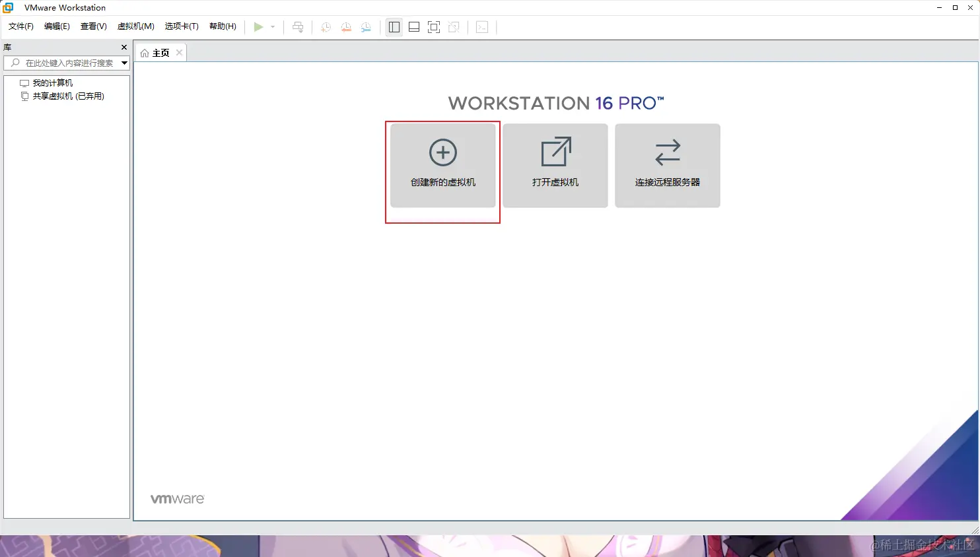Close the 主页 tab
980x557 pixels.
(x=179, y=53)
